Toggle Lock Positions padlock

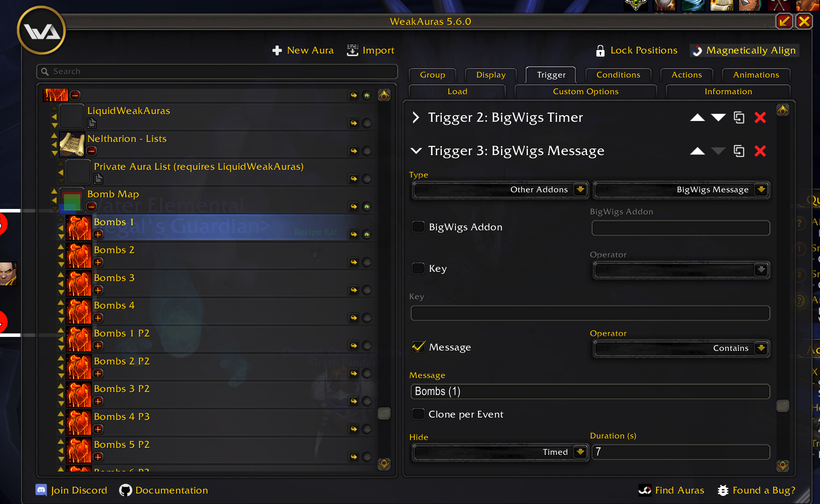coord(600,50)
